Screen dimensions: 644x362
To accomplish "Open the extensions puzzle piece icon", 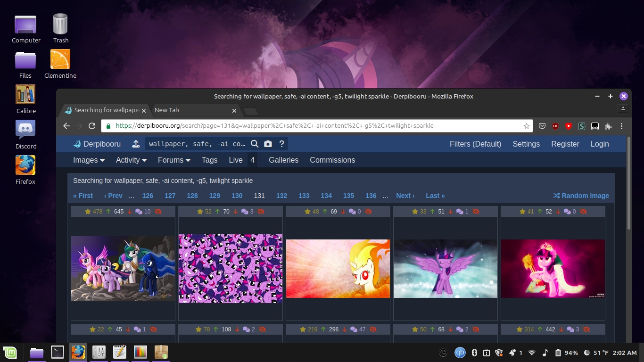I will point(608,126).
